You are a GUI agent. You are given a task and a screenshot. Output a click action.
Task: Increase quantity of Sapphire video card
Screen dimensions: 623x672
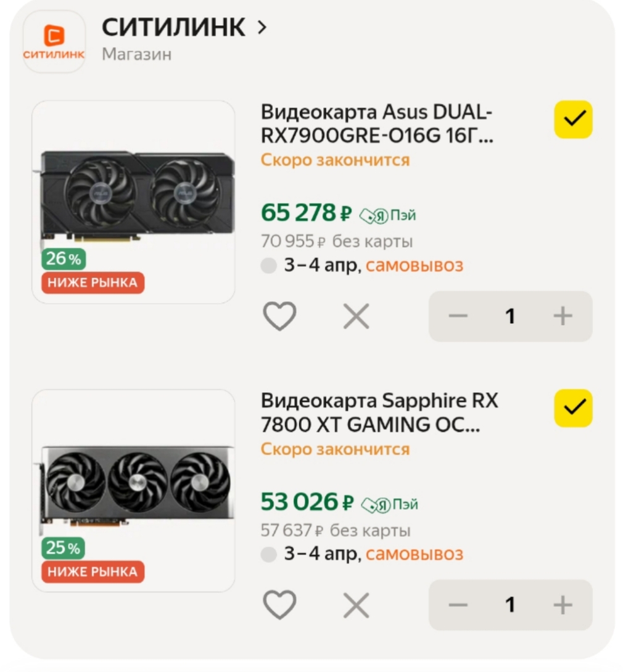(x=563, y=605)
